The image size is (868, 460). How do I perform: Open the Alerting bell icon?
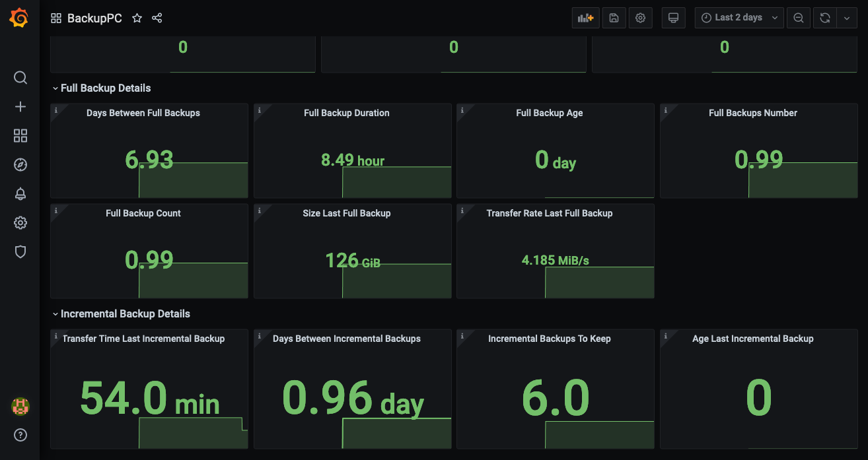(x=20, y=194)
